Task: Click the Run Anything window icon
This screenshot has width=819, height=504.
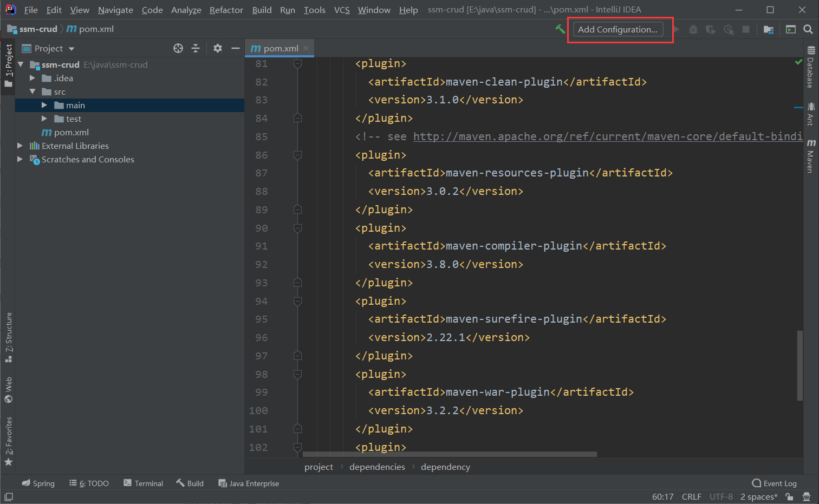Action: pyautogui.click(x=791, y=29)
